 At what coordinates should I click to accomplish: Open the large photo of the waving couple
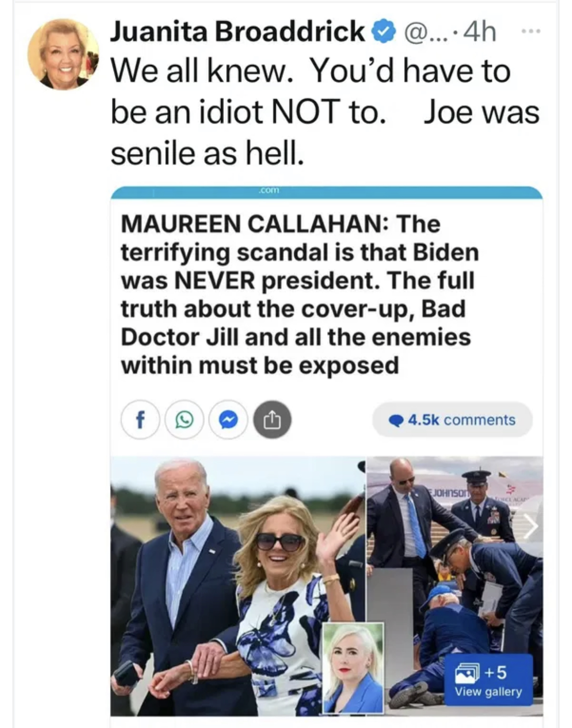click(220, 562)
